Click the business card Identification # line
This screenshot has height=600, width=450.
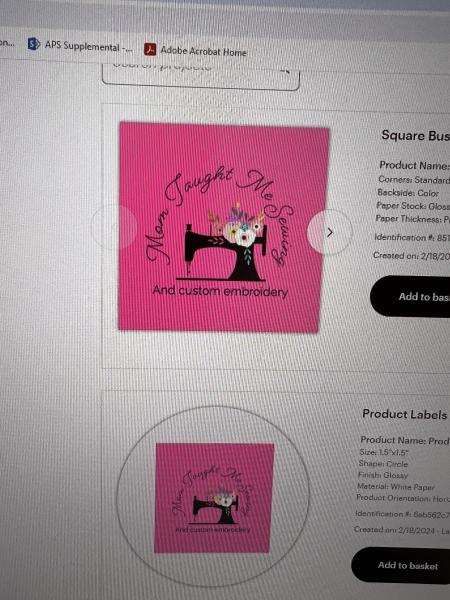click(x=412, y=238)
